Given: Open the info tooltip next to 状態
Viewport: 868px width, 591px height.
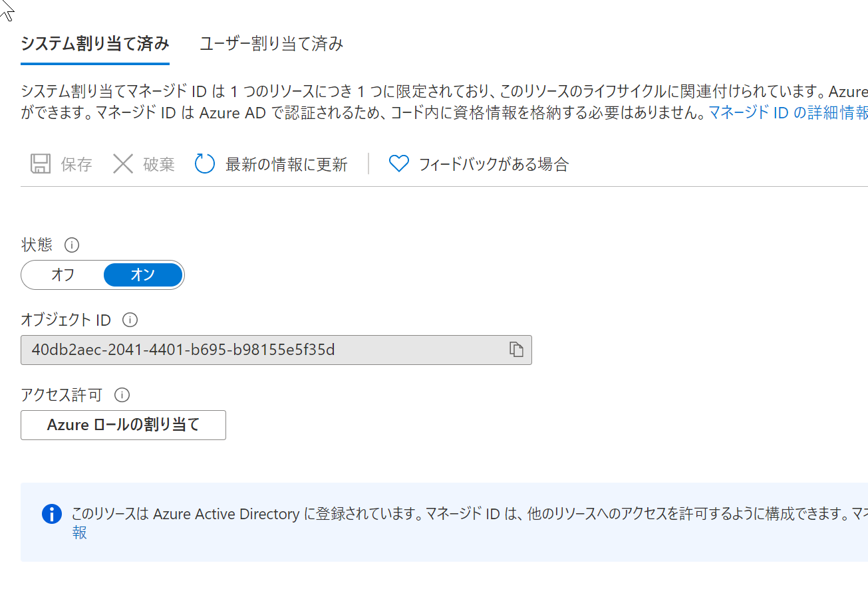Looking at the screenshot, I should pos(72,245).
